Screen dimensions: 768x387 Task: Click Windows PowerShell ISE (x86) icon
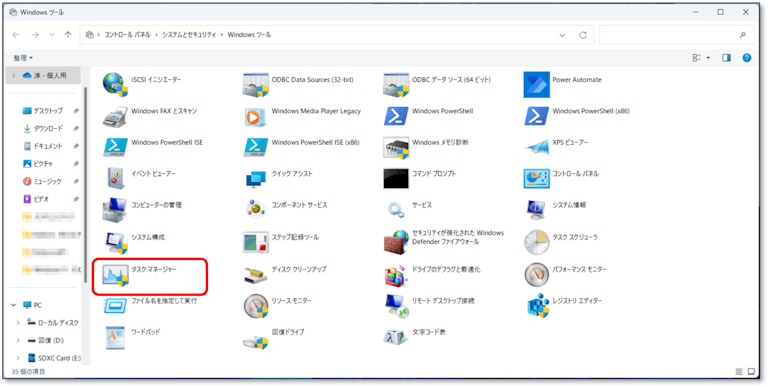click(x=256, y=147)
